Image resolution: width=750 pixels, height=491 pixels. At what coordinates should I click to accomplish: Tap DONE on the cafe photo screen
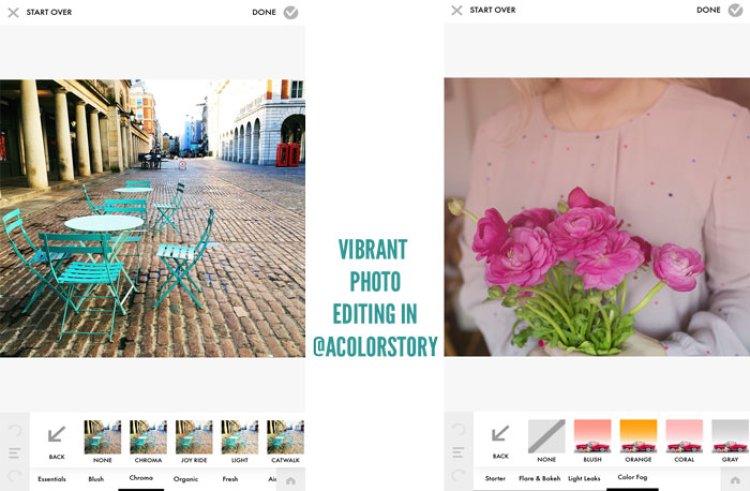pyautogui.click(x=264, y=12)
